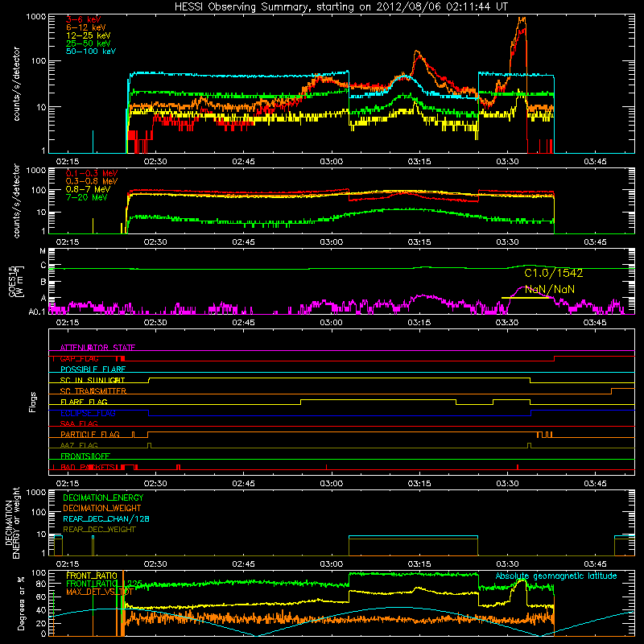Click the Flags y-axis title
644x644 pixels.
click(33, 402)
